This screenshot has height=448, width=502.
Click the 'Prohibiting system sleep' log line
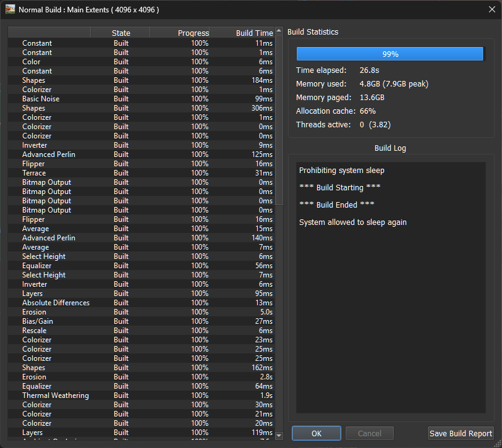pos(342,171)
